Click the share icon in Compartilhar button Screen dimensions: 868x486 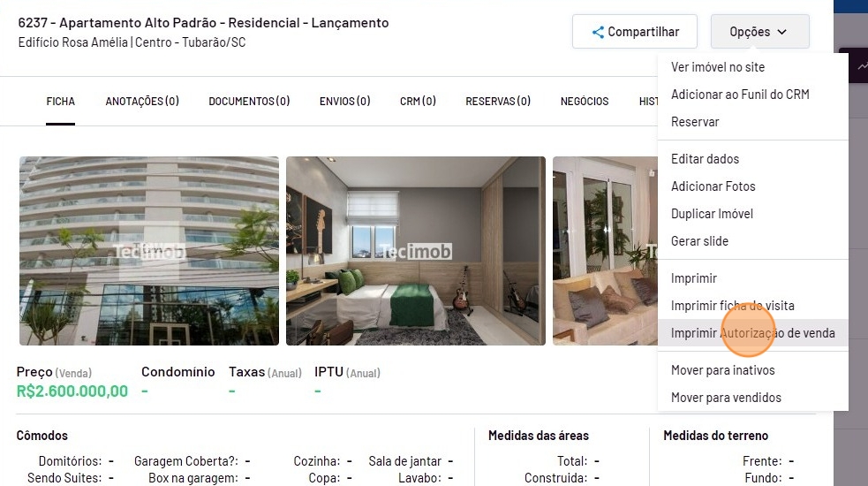[598, 32]
